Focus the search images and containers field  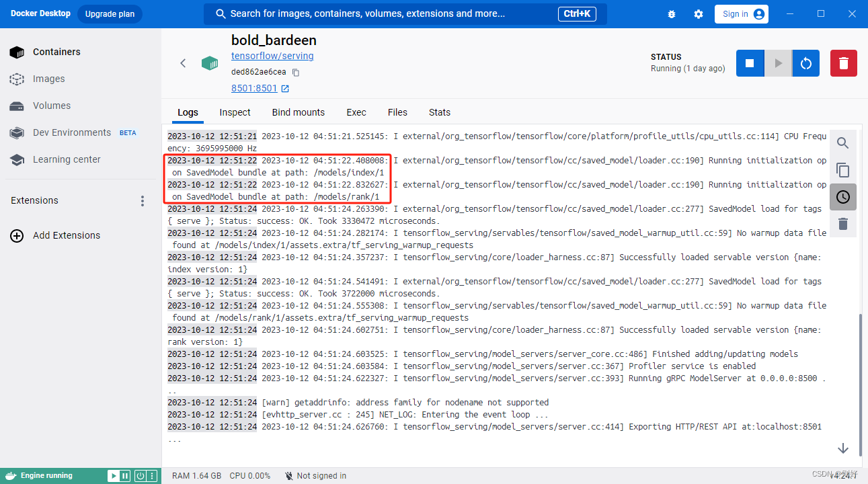pos(405,14)
